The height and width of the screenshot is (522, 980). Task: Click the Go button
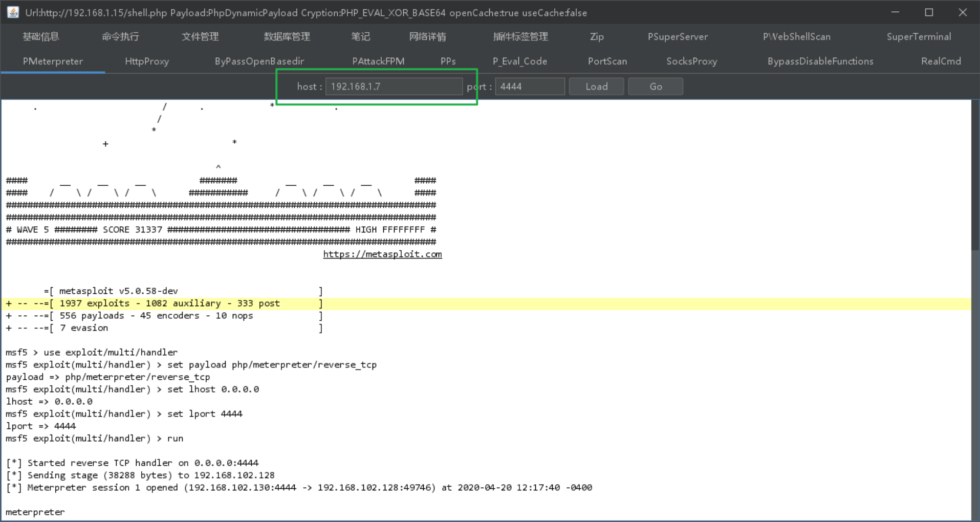[x=656, y=86]
